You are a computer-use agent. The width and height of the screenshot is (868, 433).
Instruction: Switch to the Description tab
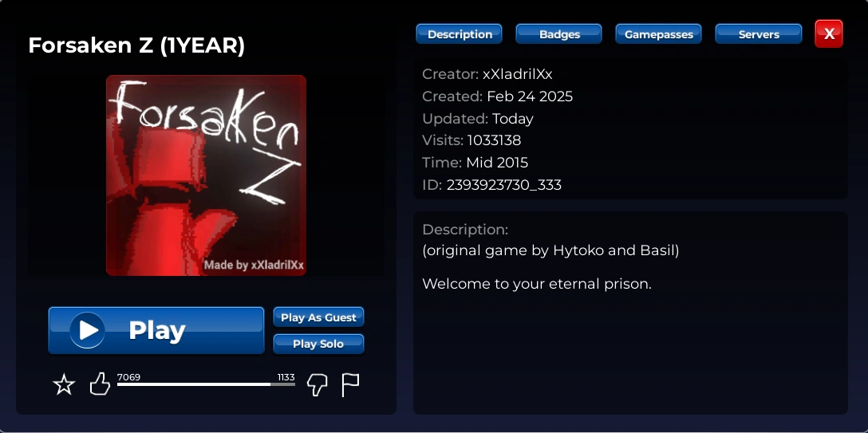[x=459, y=33]
